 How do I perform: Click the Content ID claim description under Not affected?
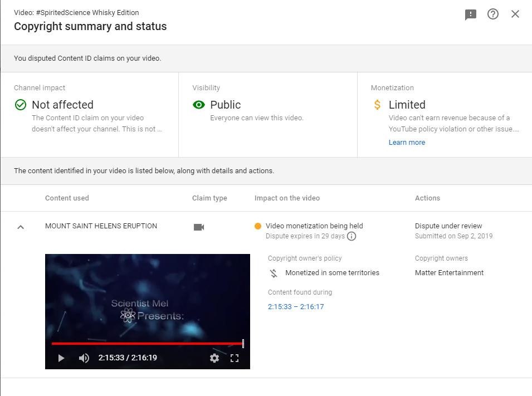pyautogui.click(x=97, y=123)
